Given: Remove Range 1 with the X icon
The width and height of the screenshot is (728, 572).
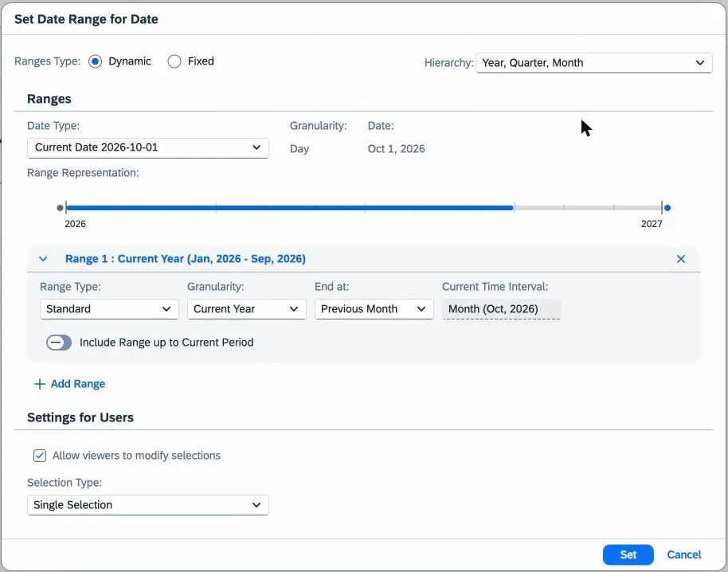Looking at the screenshot, I should coord(681,259).
